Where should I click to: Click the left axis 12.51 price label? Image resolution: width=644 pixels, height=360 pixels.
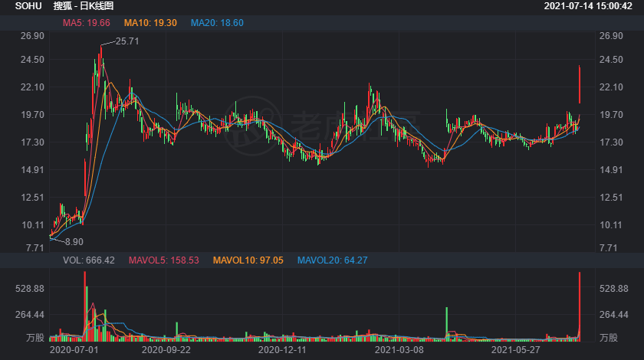tap(32, 198)
